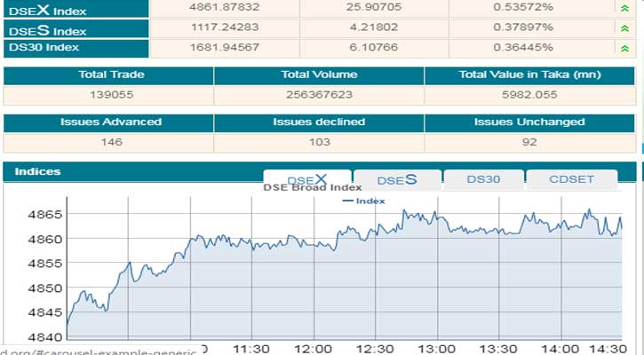Click the Issues Advanced header
Image resolution: width=644 pixels, height=355 pixels.
pos(111,122)
